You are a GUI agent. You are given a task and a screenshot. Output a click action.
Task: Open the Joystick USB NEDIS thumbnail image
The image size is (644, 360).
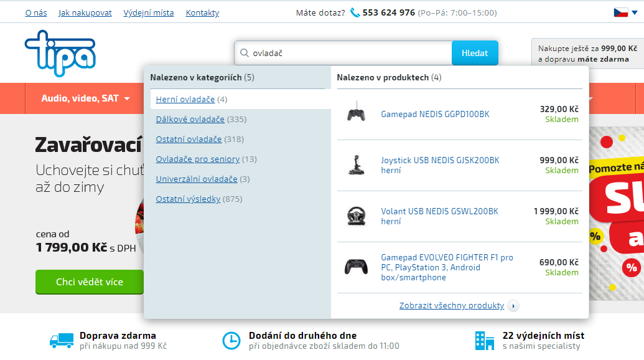click(x=356, y=165)
